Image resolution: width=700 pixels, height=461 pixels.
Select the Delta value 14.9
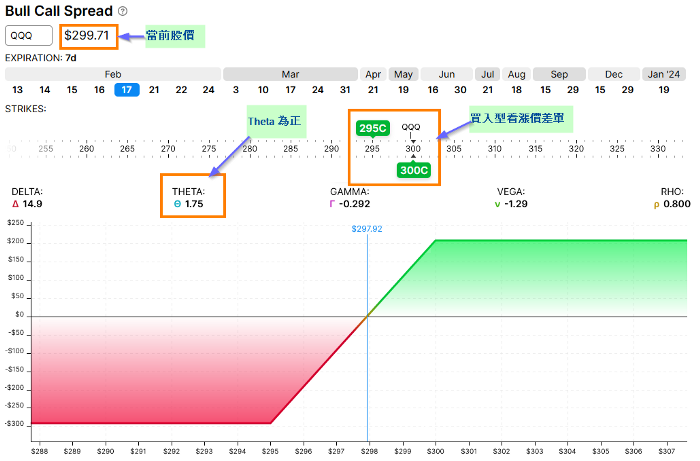point(32,204)
